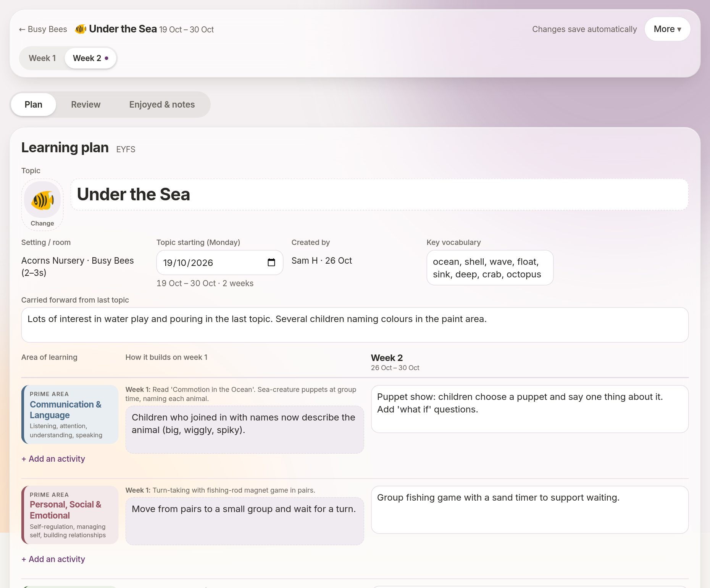The image size is (710, 588).
Task: Open the Enjoyed & notes tab
Action: coord(162,105)
